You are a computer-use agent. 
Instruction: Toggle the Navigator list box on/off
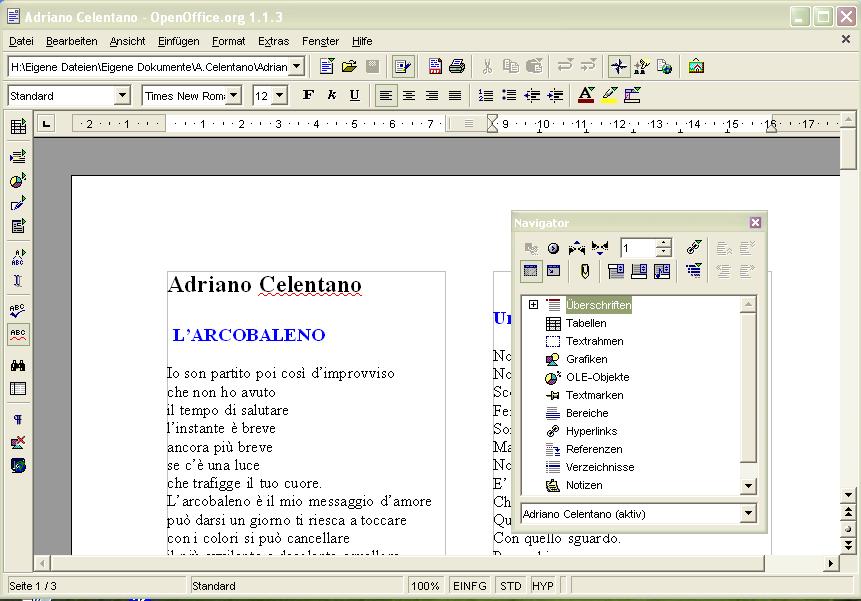pyautogui.click(x=530, y=271)
